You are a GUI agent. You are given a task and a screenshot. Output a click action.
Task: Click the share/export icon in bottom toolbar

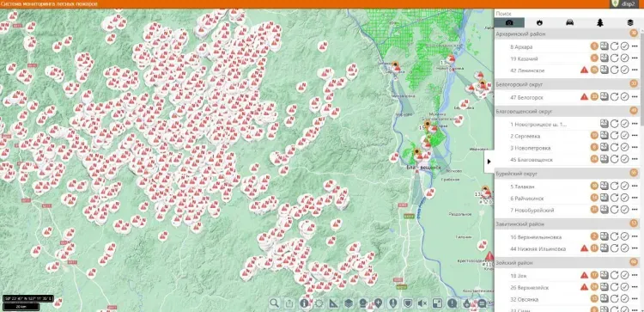pos(289,303)
